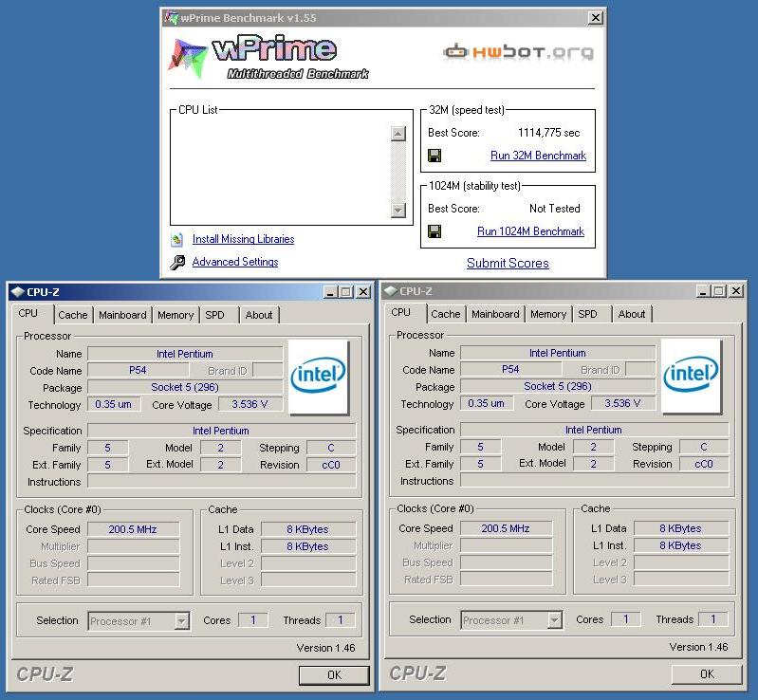This screenshot has height=700, width=758.
Task: Click the Name field in the left CPU-Z window
Action: click(x=185, y=354)
